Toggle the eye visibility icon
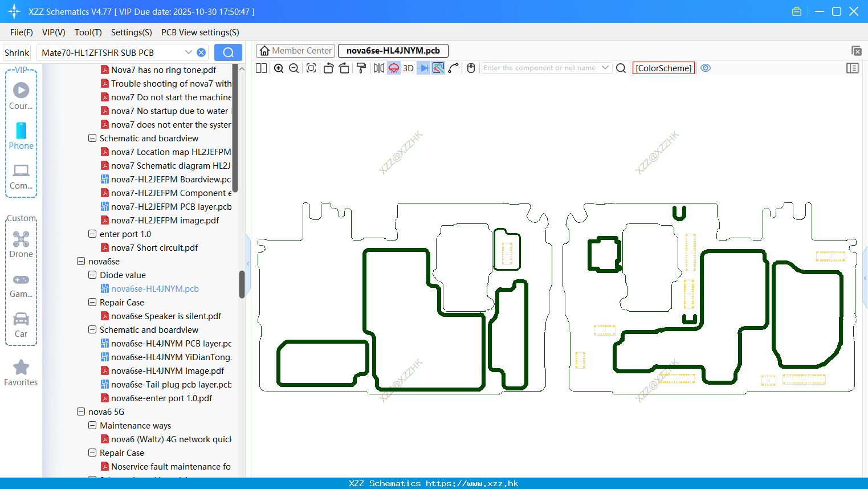This screenshot has width=868, height=489. point(706,68)
